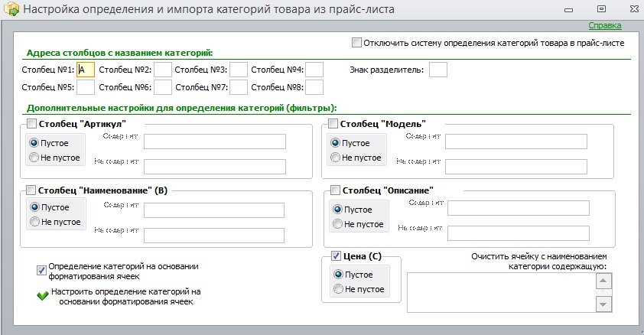Open the Справка help link
Screen dimensions: 644x335
pos(604,25)
